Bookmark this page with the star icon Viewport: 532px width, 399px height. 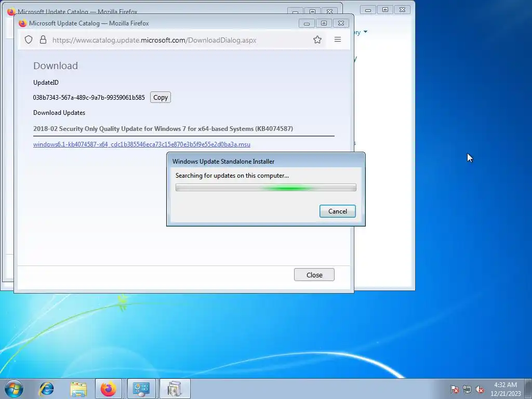click(x=317, y=39)
